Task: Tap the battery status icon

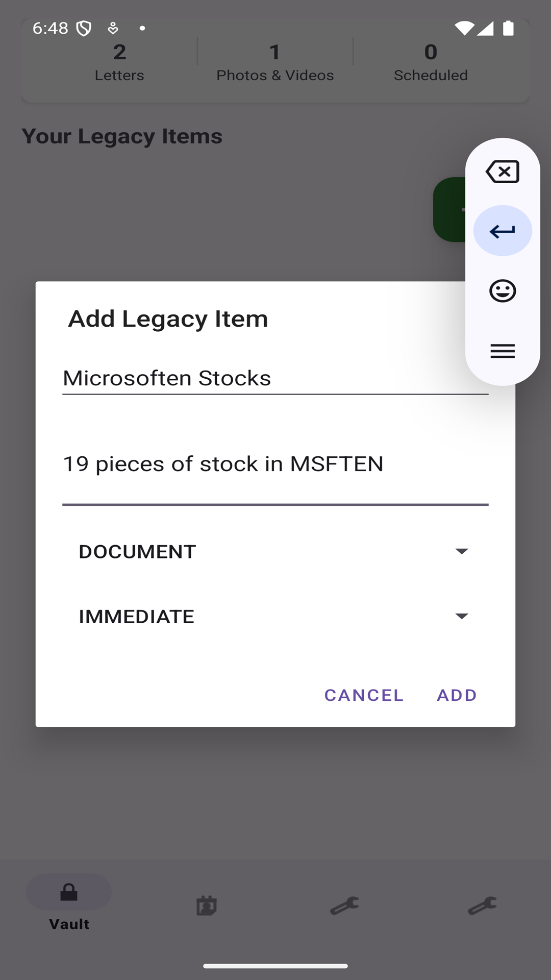Action: click(x=508, y=28)
